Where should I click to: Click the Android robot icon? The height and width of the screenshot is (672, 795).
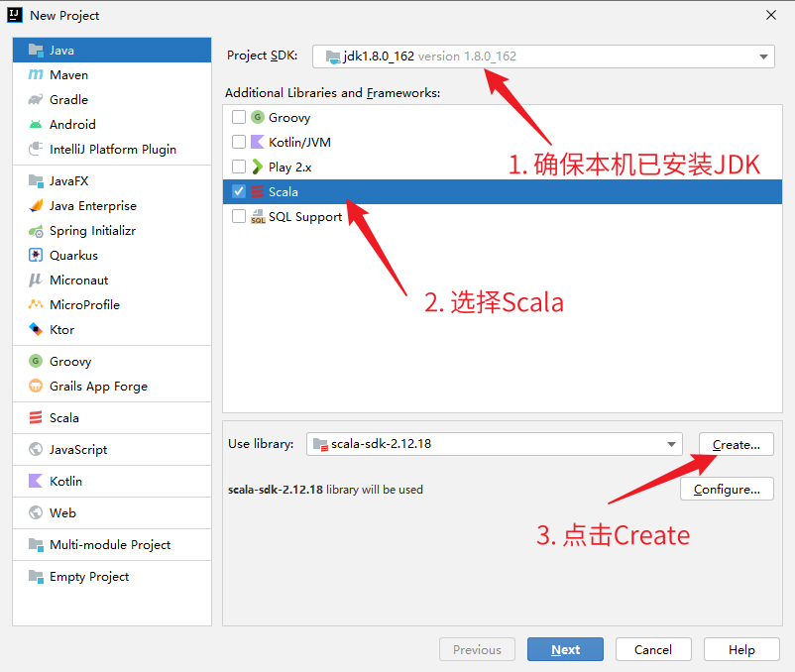click(x=36, y=125)
